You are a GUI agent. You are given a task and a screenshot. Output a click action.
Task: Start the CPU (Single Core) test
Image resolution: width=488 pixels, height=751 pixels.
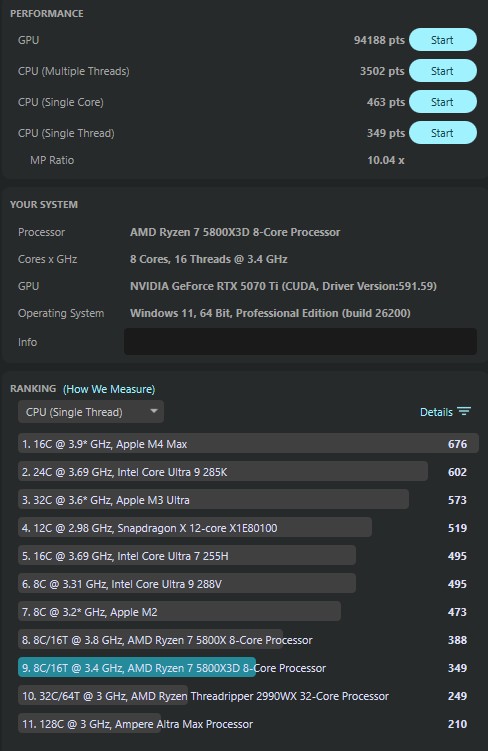click(x=443, y=102)
